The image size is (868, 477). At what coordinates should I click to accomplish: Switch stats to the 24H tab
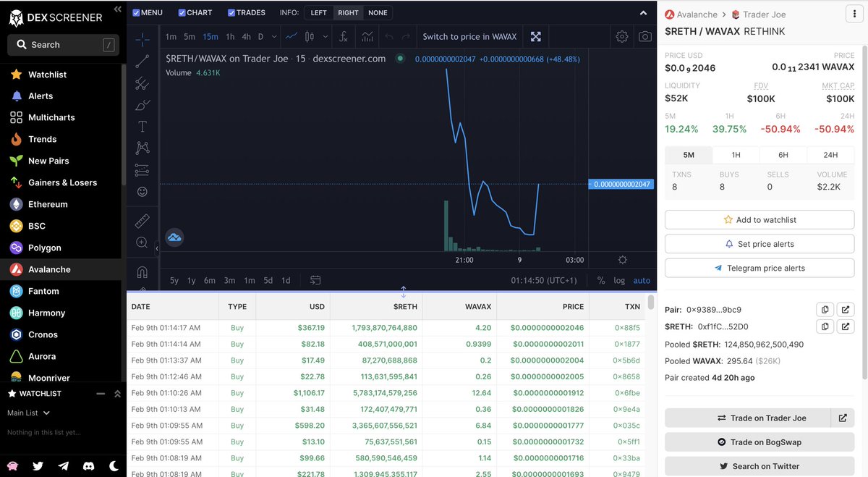[x=830, y=155]
